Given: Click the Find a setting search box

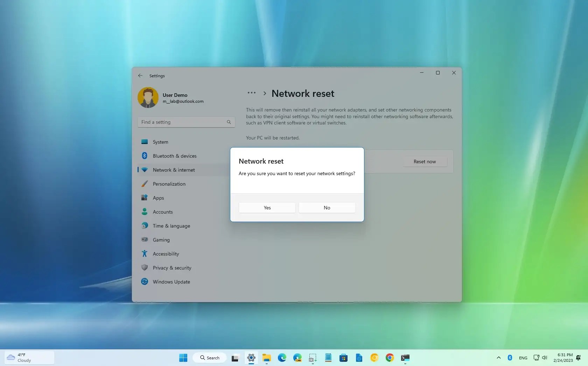Looking at the screenshot, I should click(x=186, y=122).
